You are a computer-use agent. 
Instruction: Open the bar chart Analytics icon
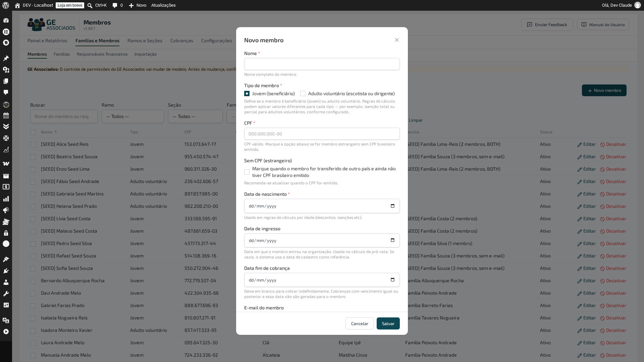pos(6,199)
